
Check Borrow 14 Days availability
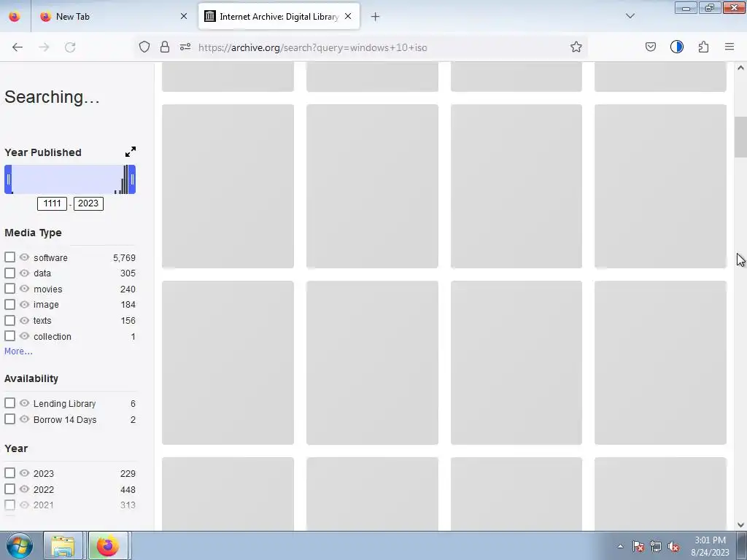[9, 419]
